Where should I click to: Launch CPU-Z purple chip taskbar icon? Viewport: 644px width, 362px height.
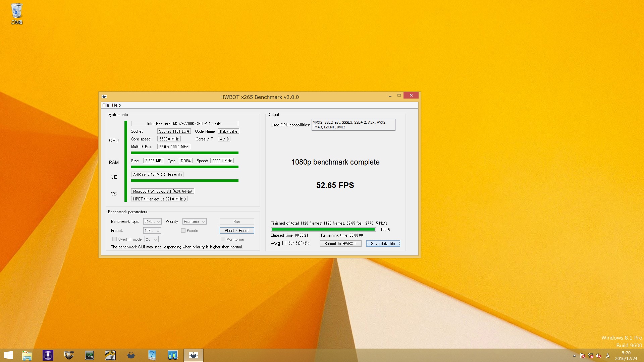(48, 355)
